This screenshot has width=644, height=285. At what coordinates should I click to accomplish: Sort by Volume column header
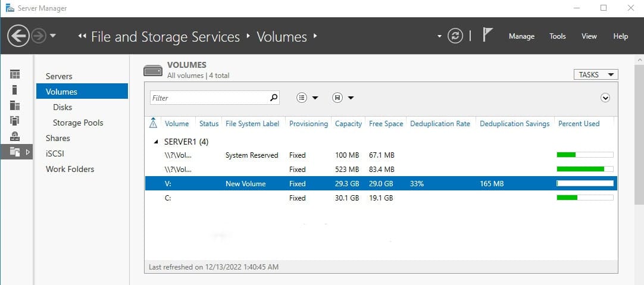(x=177, y=124)
